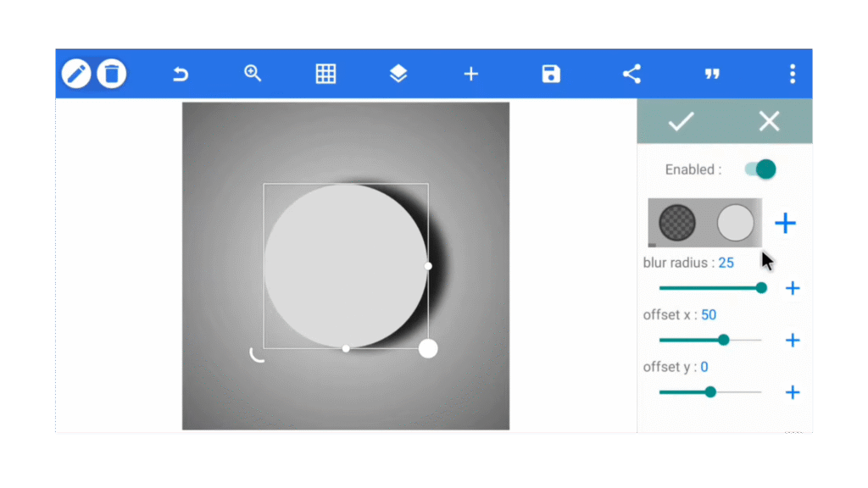Toggle the grid view icon
The image size is (868, 488).
(x=325, y=74)
